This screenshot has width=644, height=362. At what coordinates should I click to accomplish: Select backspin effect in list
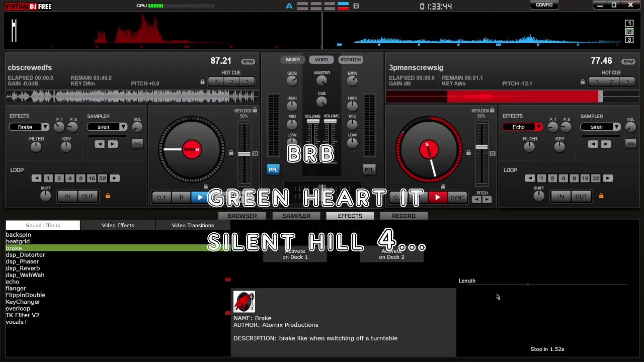pos(18,235)
